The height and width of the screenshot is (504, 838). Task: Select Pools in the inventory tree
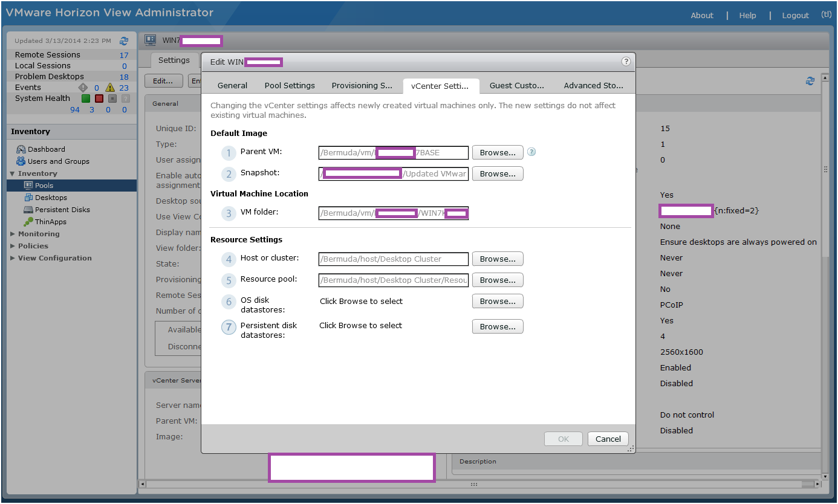tap(72, 186)
